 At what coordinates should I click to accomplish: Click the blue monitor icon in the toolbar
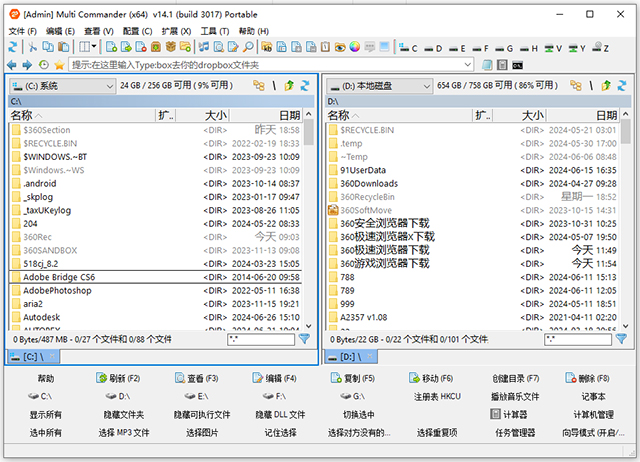click(x=384, y=47)
